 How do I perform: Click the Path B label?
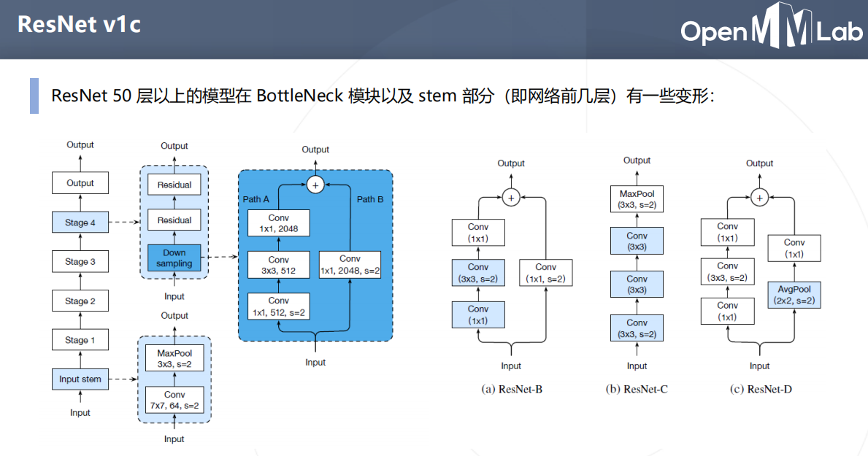click(370, 199)
